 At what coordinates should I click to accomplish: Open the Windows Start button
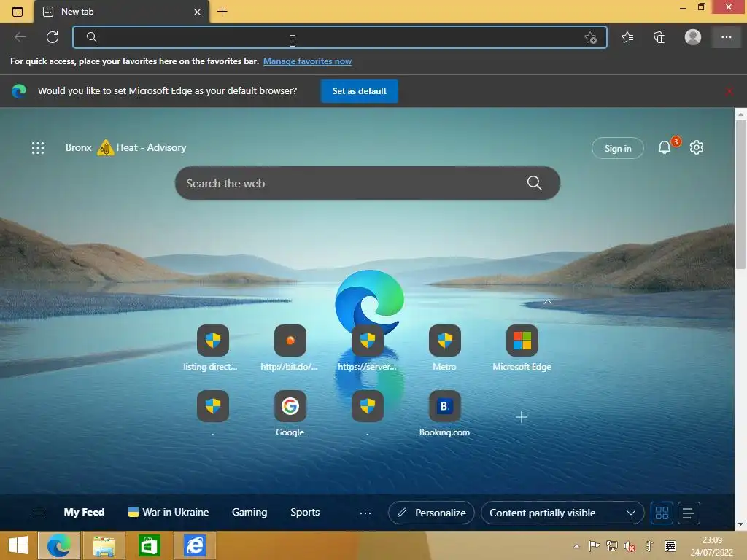tap(18, 545)
